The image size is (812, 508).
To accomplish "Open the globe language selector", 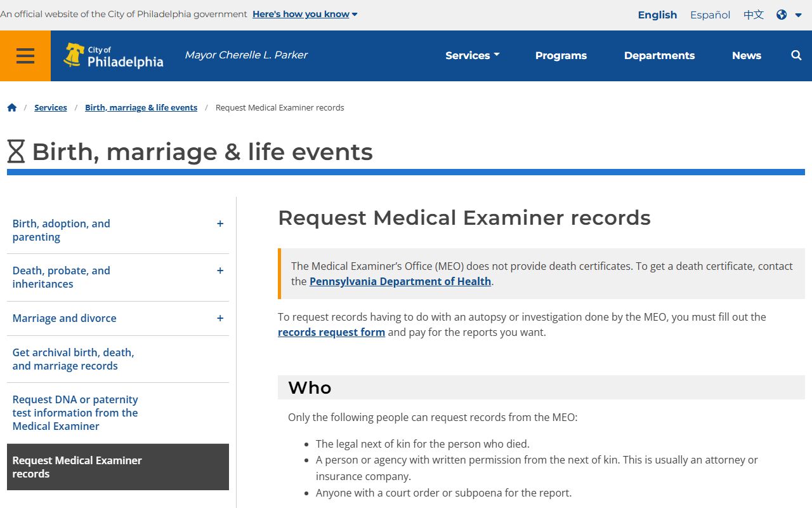I will click(789, 15).
